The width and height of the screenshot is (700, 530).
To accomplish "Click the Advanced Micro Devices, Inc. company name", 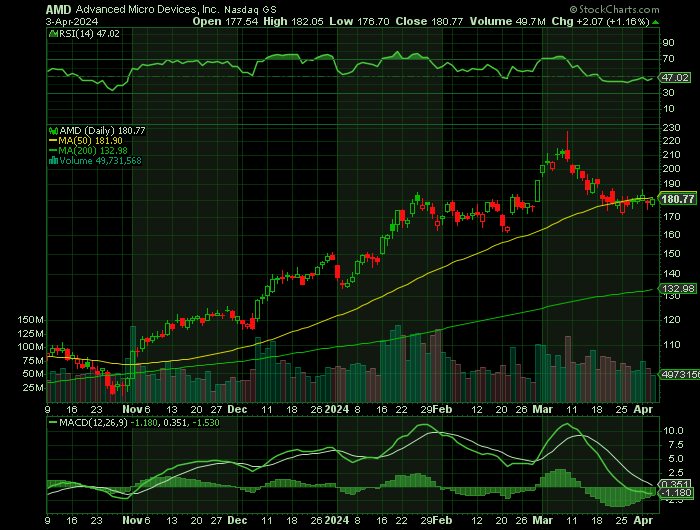I will point(147,9).
